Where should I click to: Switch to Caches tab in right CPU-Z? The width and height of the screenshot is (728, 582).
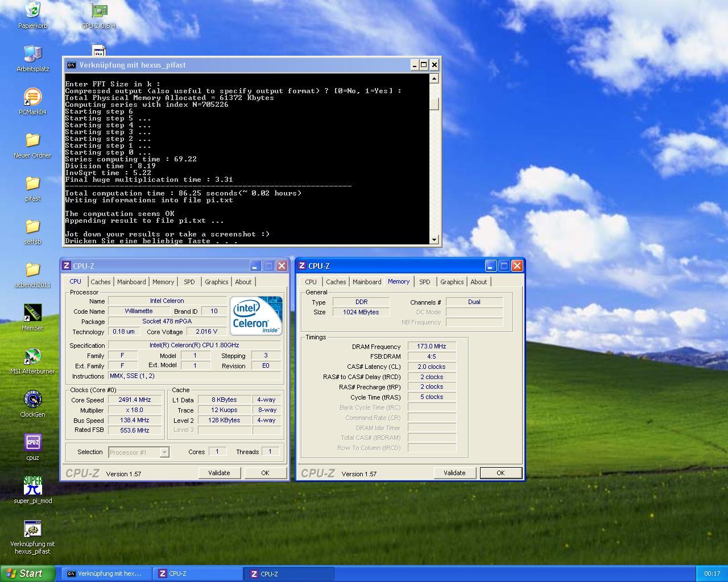tap(336, 282)
